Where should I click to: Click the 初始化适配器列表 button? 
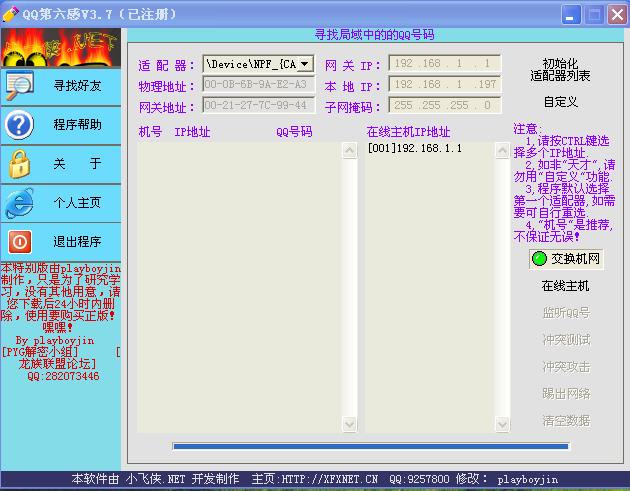click(x=560, y=70)
